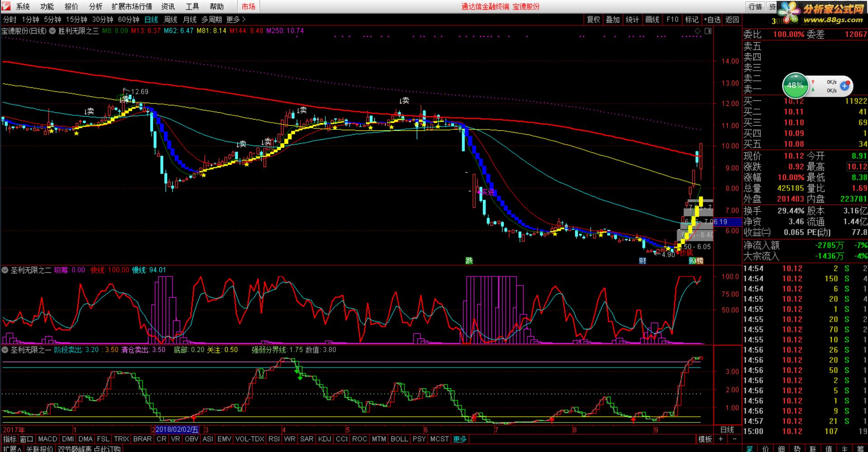Click the green 48% memory accelerator ball
Image resolution: width=868 pixels, height=452 pixels.
(795, 86)
